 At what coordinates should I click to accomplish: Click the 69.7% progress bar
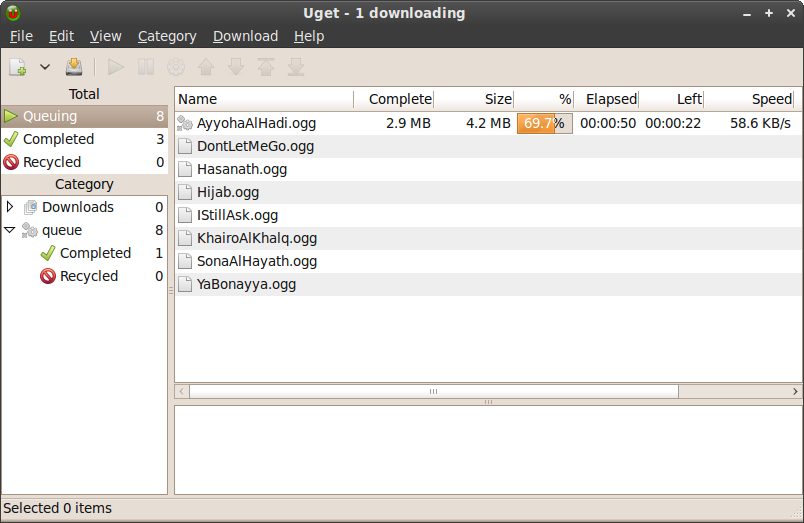point(545,124)
